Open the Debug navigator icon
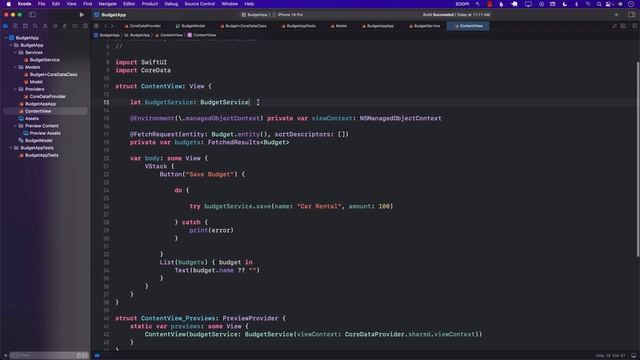Screen dimensions: 640x360 (x=65, y=26)
